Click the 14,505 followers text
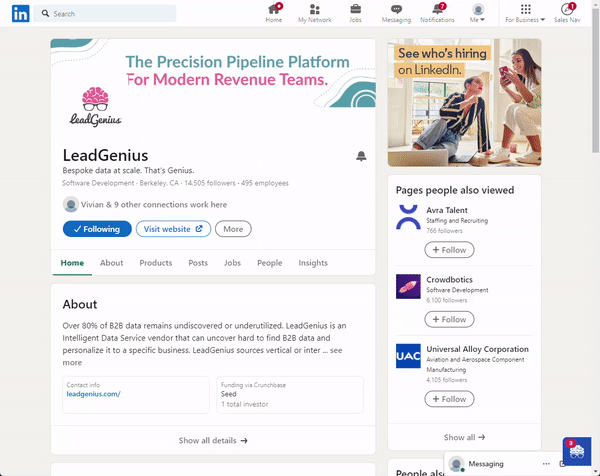 pos(210,183)
